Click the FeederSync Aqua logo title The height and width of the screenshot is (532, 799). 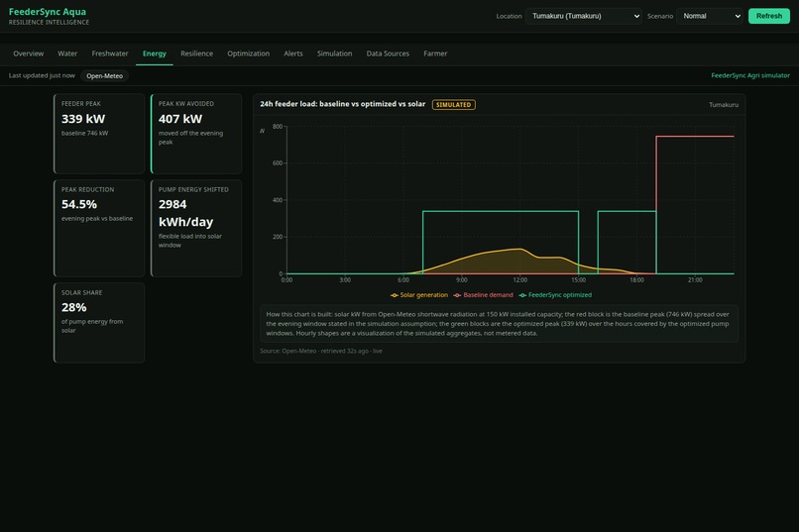pyautogui.click(x=48, y=12)
